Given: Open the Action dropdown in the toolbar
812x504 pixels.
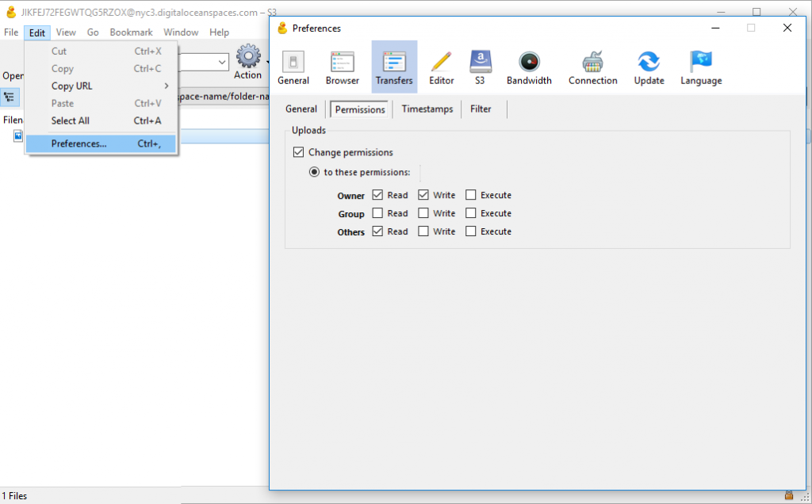Looking at the screenshot, I should 248,63.
